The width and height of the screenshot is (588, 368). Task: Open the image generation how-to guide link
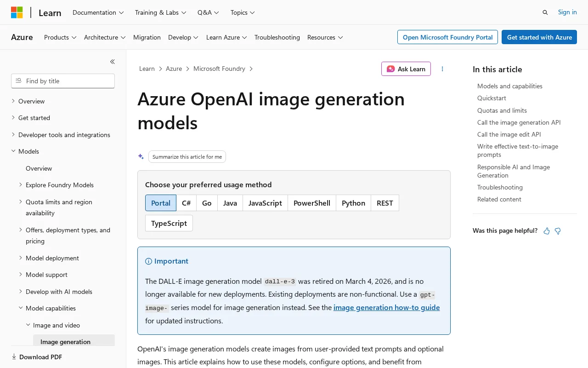(386, 307)
